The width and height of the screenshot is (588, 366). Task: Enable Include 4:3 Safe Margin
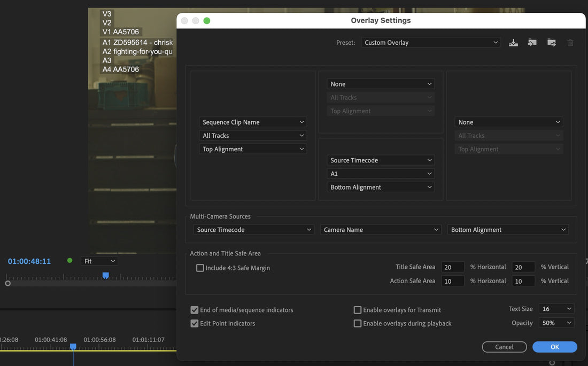tap(200, 268)
